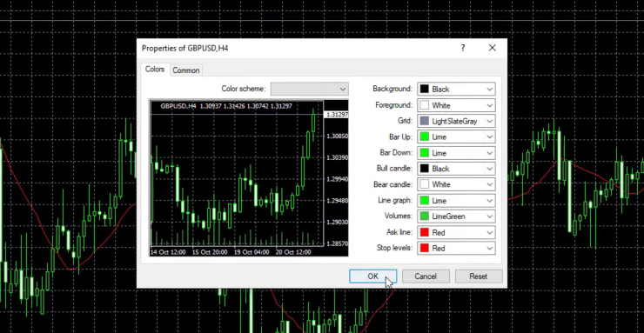The width and height of the screenshot is (644, 333).
Task: Select the Colors tab
Action: [155, 70]
